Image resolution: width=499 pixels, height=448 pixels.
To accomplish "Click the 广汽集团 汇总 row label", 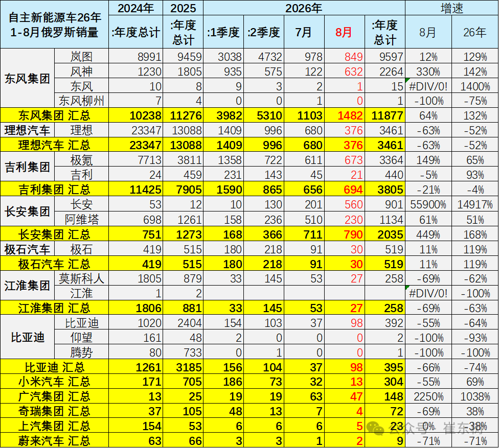I will (x=54, y=396).
